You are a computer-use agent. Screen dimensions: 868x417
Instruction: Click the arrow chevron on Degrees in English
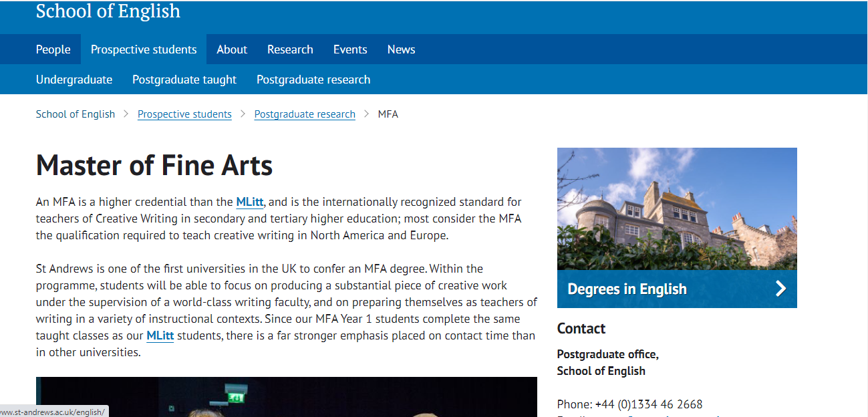(780, 289)
